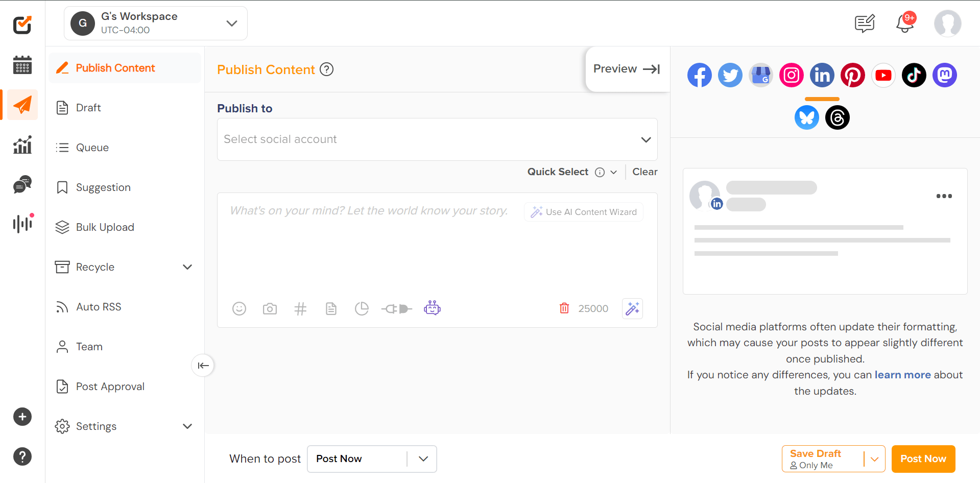Open the listening sound wave icon
This screenshot has width=980, height=483.
(x=22, y=224)
